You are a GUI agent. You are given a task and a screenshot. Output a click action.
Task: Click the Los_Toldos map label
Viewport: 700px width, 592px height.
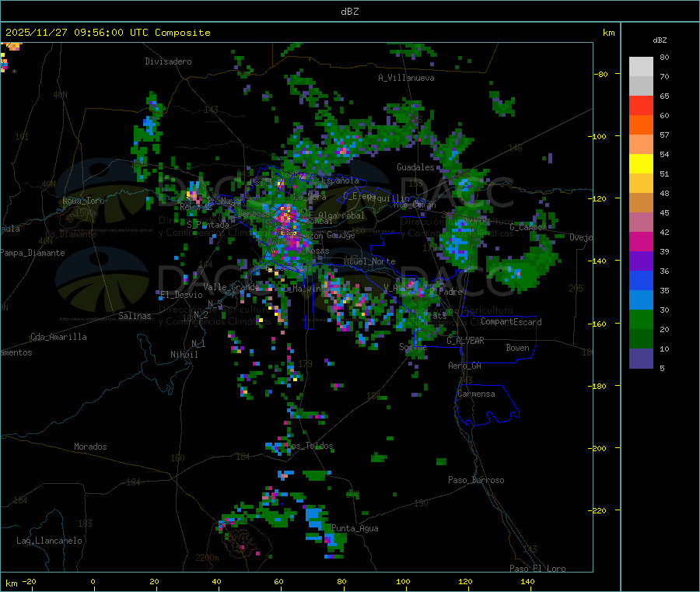click(310, 446)
